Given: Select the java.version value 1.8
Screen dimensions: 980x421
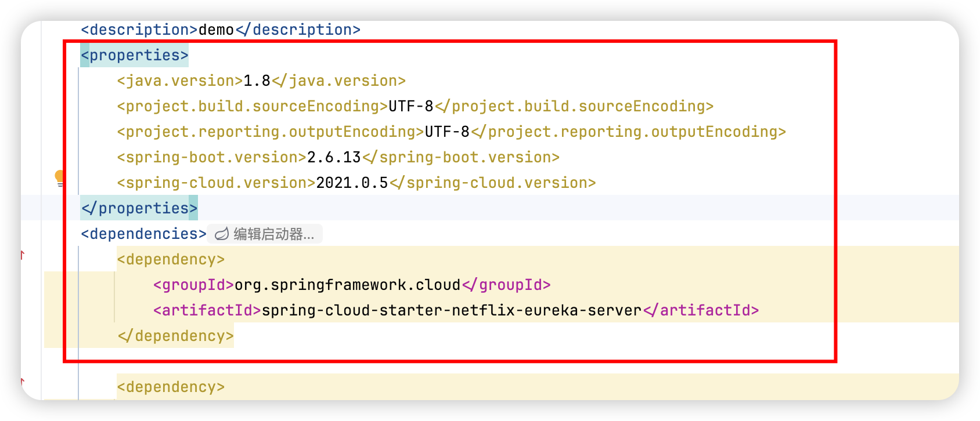Looking at the screenshot, I should 257,81.
